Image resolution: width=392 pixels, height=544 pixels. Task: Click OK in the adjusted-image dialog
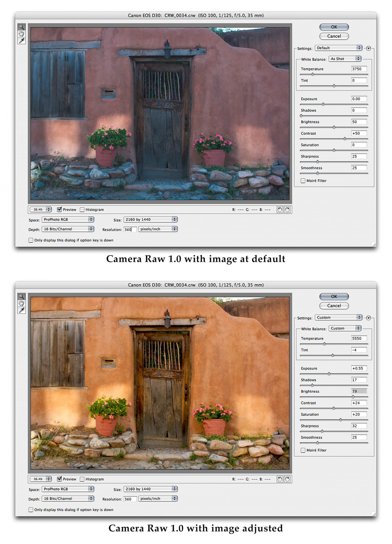click(334, 296)
